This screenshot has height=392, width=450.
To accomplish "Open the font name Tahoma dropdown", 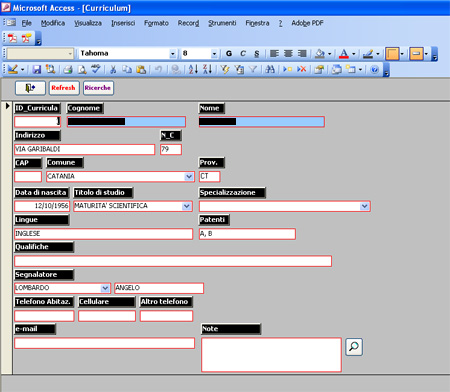I will point(172,54).
